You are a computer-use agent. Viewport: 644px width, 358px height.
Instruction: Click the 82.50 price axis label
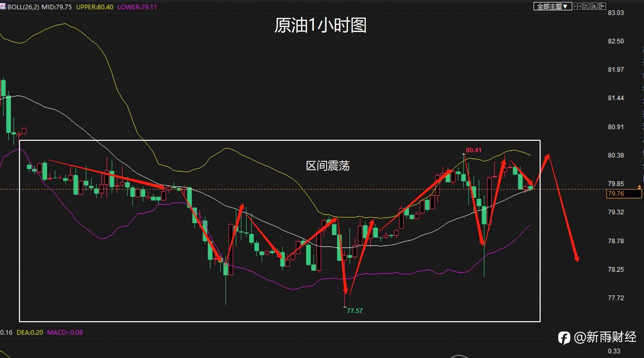point(616,41)
